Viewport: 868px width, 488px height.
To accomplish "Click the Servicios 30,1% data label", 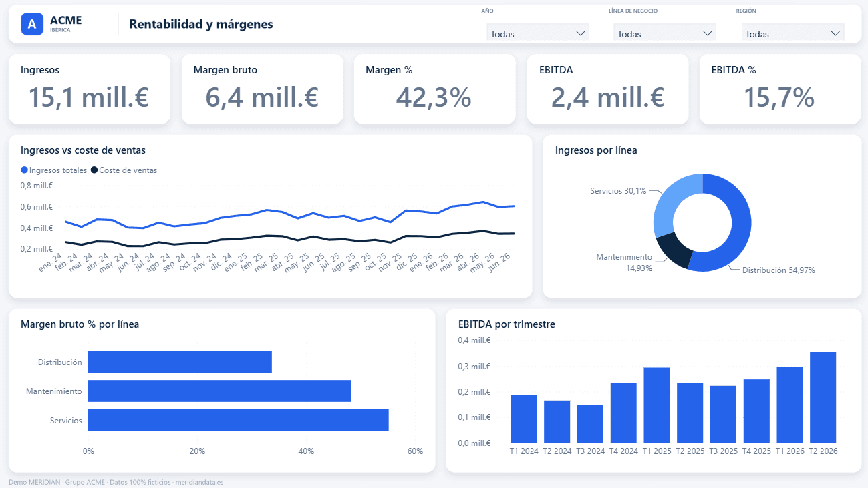I will (618, 191).
